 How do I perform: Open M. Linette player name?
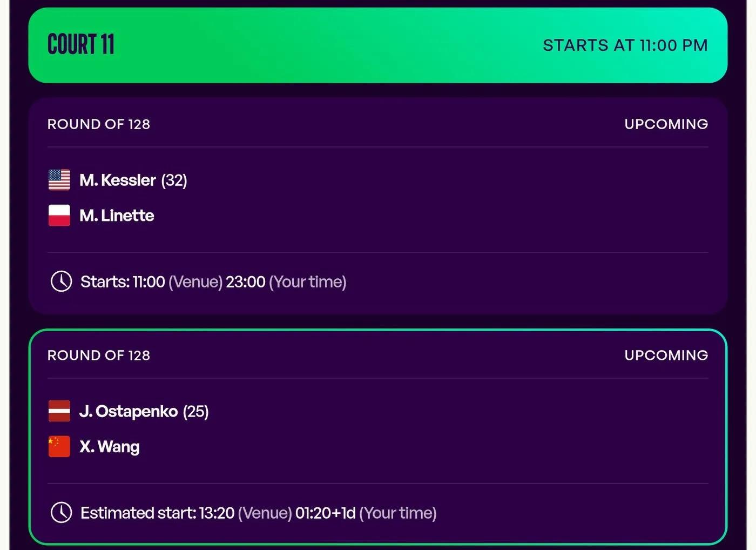click(x=117, y=216)
